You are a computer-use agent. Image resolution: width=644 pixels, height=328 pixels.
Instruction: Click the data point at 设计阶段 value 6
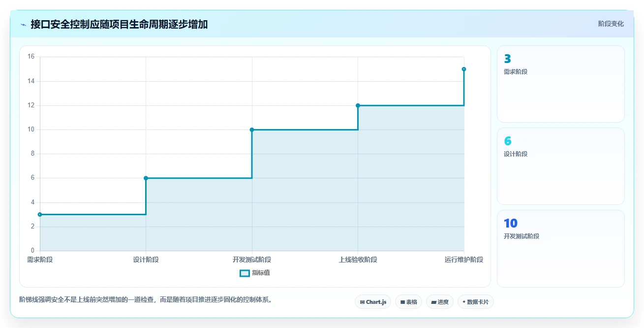point(146,178)
